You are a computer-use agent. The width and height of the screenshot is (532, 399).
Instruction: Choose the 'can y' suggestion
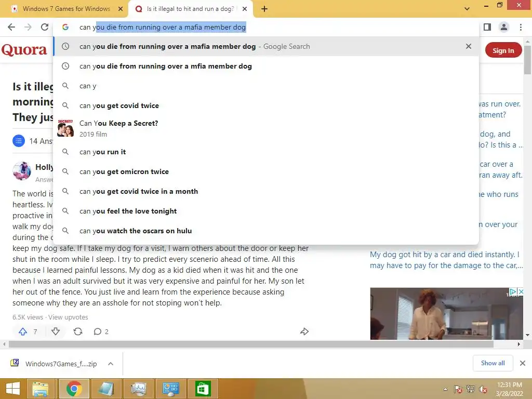click(266, 86)
